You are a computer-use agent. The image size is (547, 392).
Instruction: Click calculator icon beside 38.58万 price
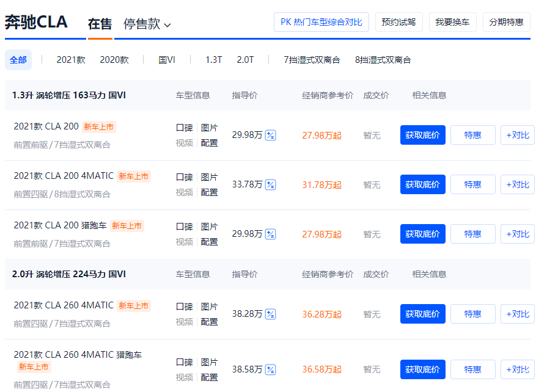(x=271, y=369)
